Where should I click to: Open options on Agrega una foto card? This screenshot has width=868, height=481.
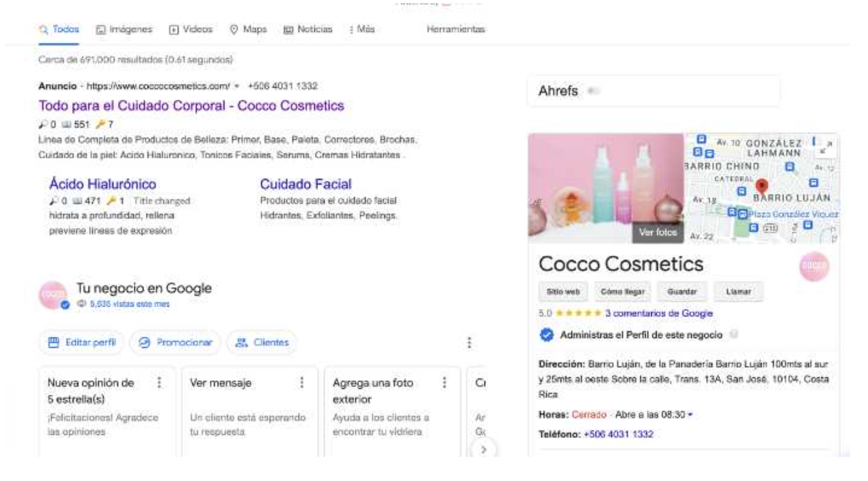tap(444, 383)
